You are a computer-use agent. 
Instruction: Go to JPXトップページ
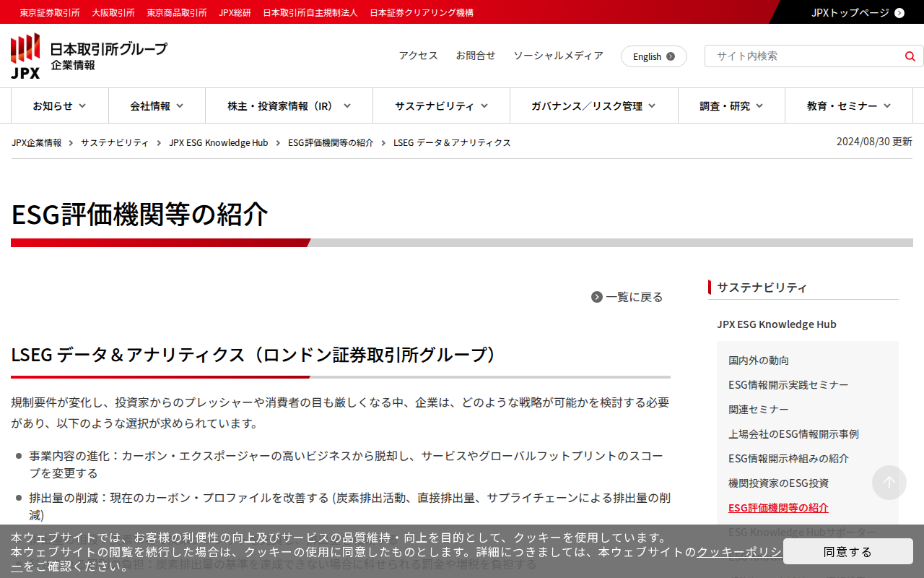(850, 12)
